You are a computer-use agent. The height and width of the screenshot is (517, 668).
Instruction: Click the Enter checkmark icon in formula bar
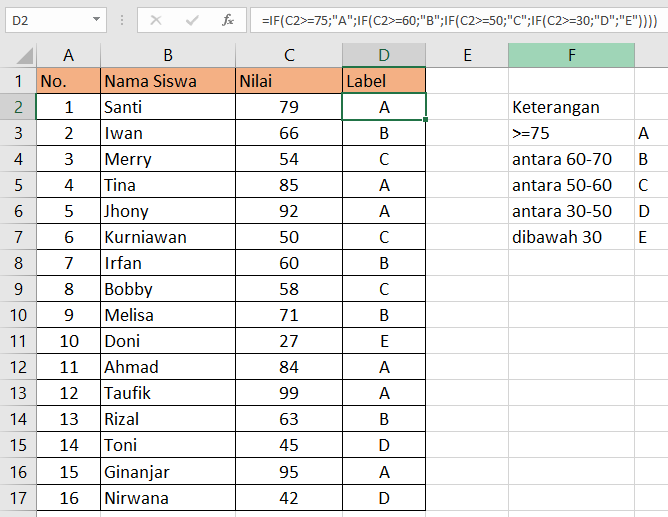[192, 19]
